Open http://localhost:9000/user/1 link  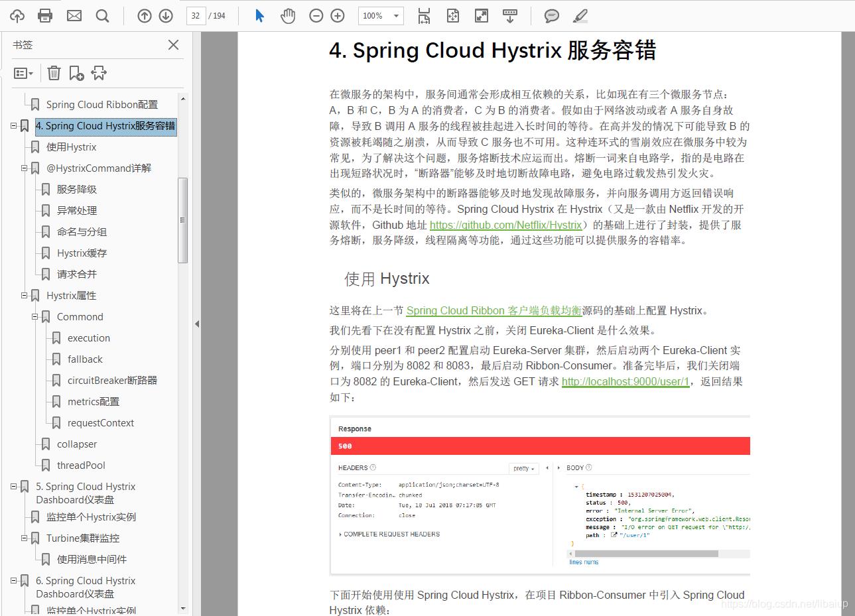pos(625,381)
